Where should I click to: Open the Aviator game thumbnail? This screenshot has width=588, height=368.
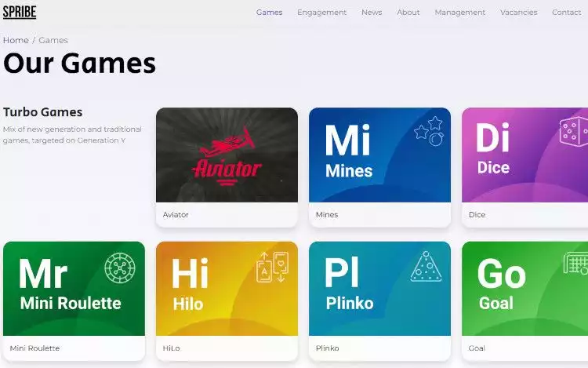(x=227, y=155)
